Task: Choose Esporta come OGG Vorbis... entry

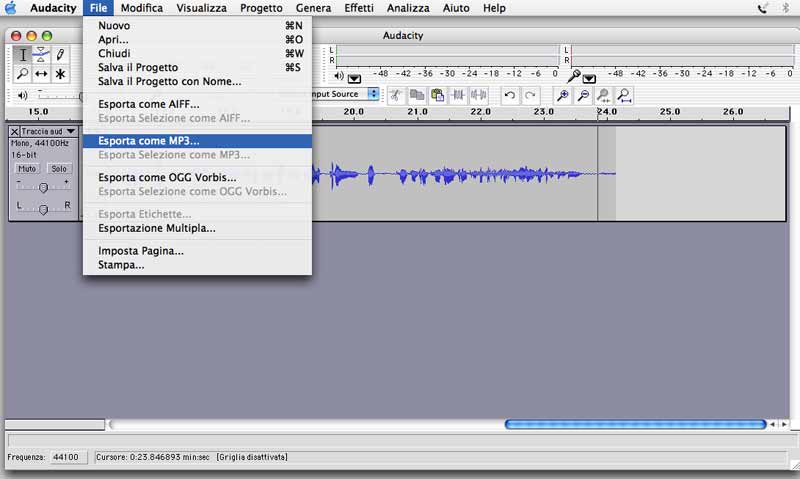Action: tap(197, 178)
